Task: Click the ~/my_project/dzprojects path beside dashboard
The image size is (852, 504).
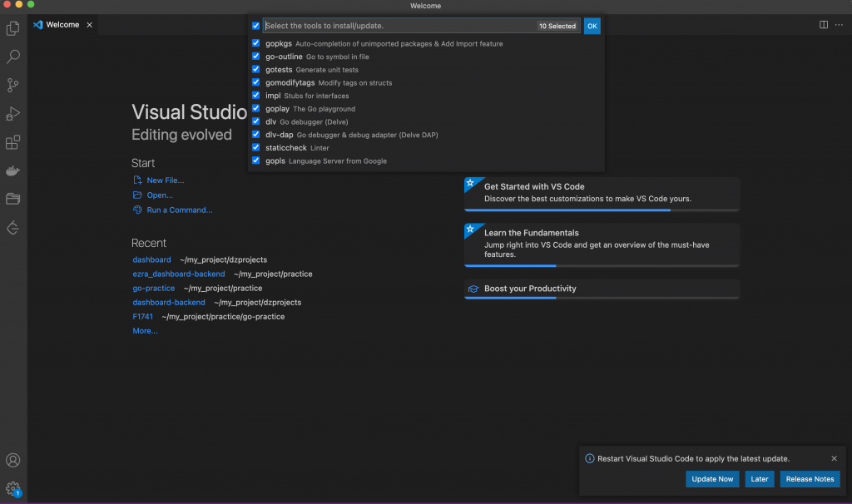Action: coord(223,259)
